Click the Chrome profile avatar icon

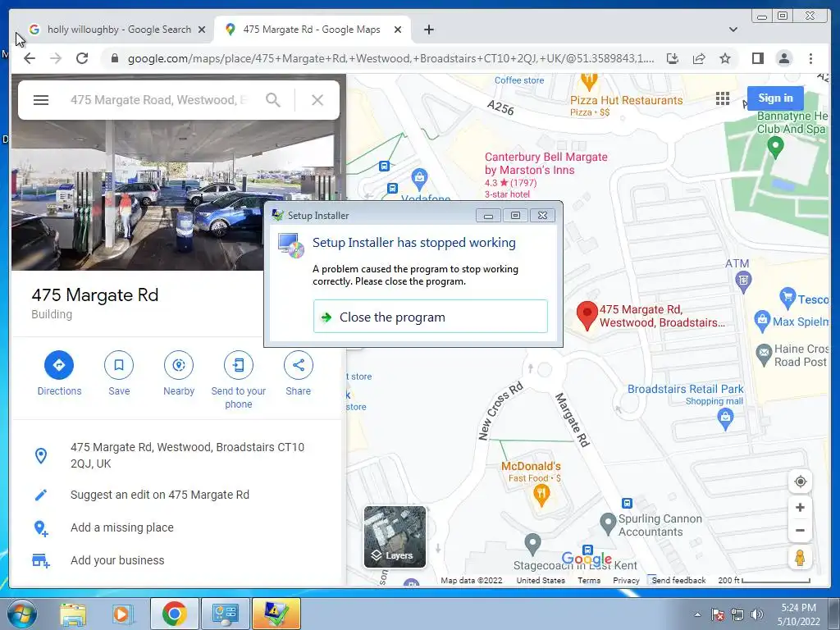[x=783, y=58]
